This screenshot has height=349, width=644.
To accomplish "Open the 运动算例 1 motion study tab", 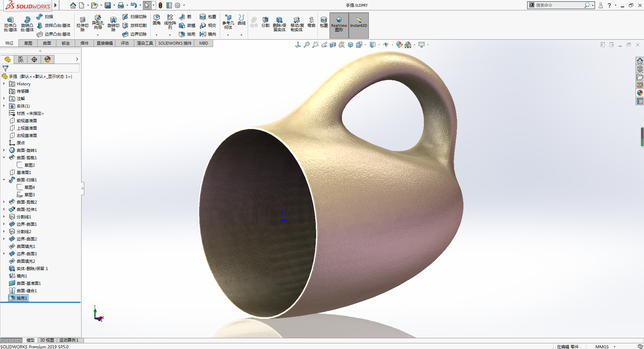I will tap(69, 340).
